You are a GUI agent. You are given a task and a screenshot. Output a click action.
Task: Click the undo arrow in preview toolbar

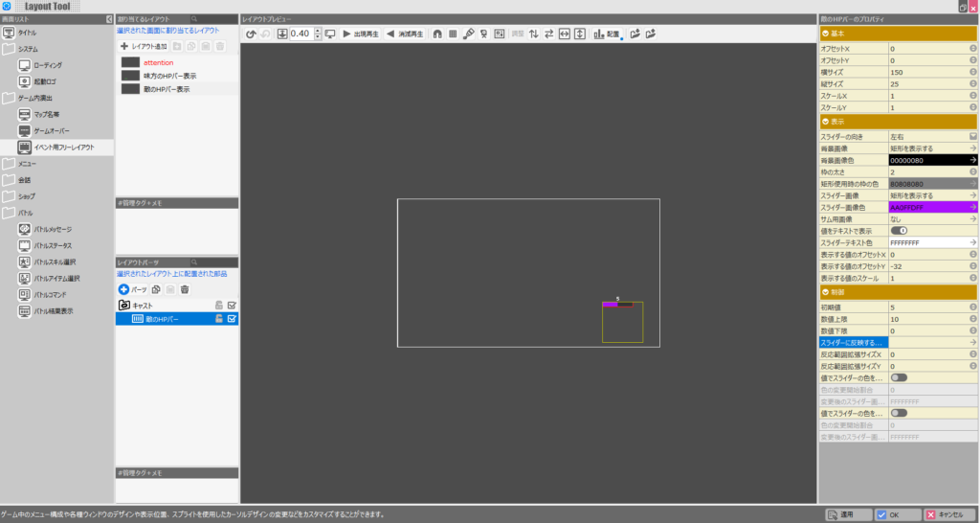pos(251,34)
